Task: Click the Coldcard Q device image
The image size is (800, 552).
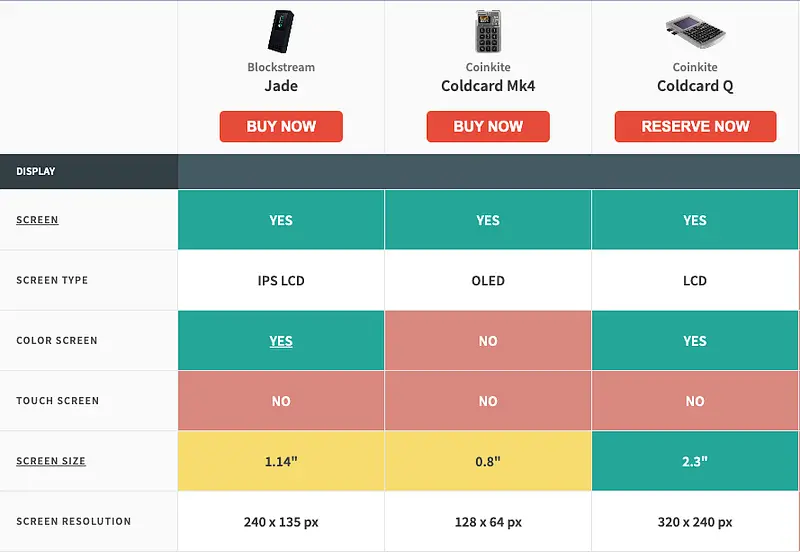Action: coord(695,31)
